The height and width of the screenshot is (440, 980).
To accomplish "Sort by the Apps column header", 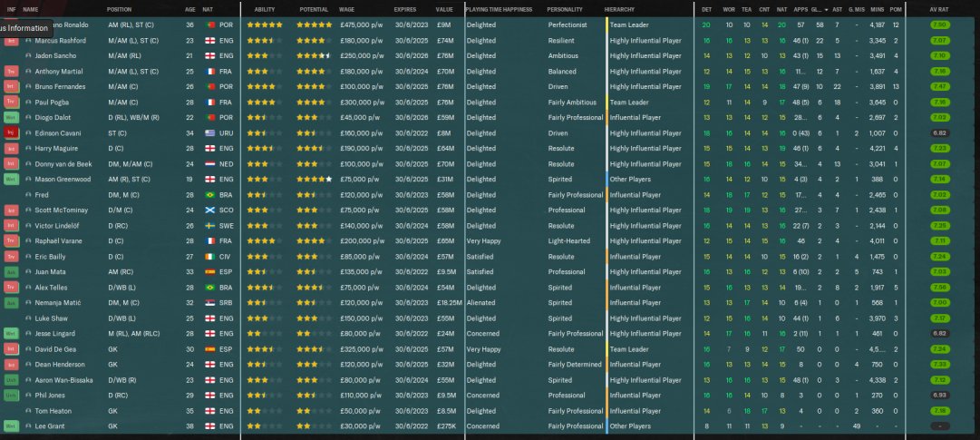I will coord(800,10).
